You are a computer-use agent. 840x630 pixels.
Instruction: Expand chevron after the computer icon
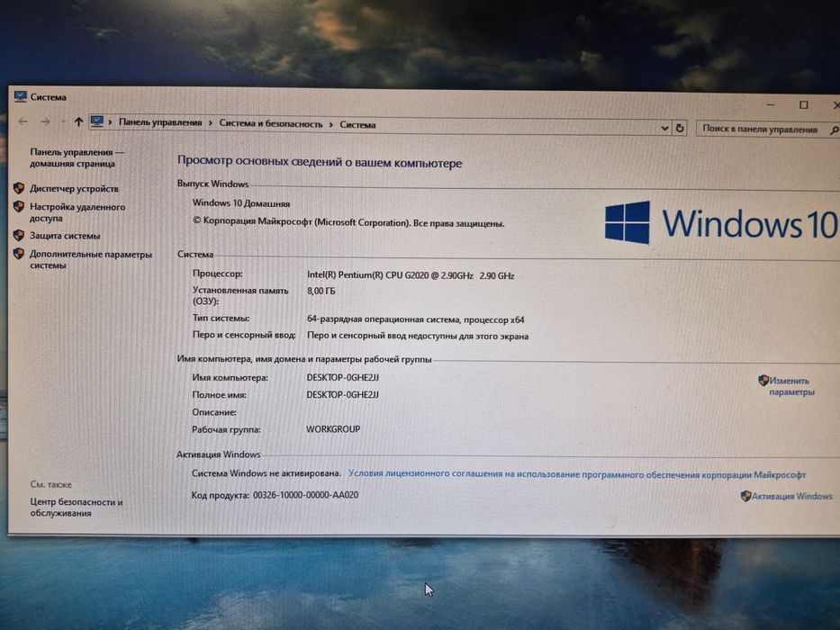click(110, 122)
